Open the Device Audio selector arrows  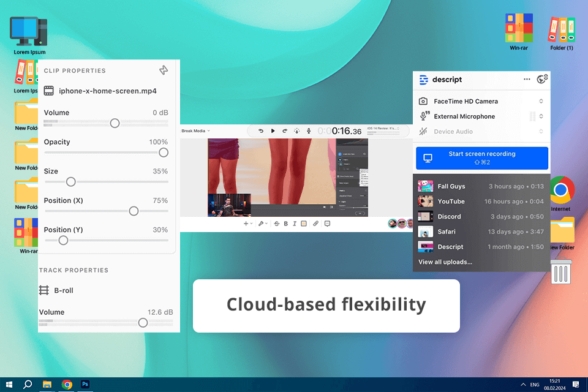pos(541,131)
